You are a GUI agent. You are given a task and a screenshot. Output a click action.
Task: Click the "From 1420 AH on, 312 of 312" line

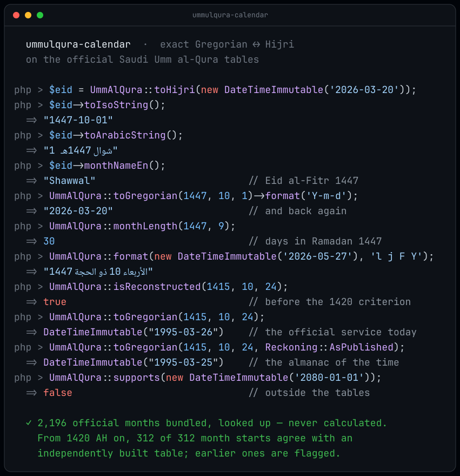(x=195, y=438)
